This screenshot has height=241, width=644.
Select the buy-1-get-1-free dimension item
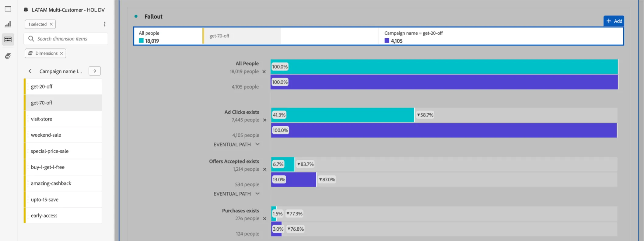pos(63,167)
